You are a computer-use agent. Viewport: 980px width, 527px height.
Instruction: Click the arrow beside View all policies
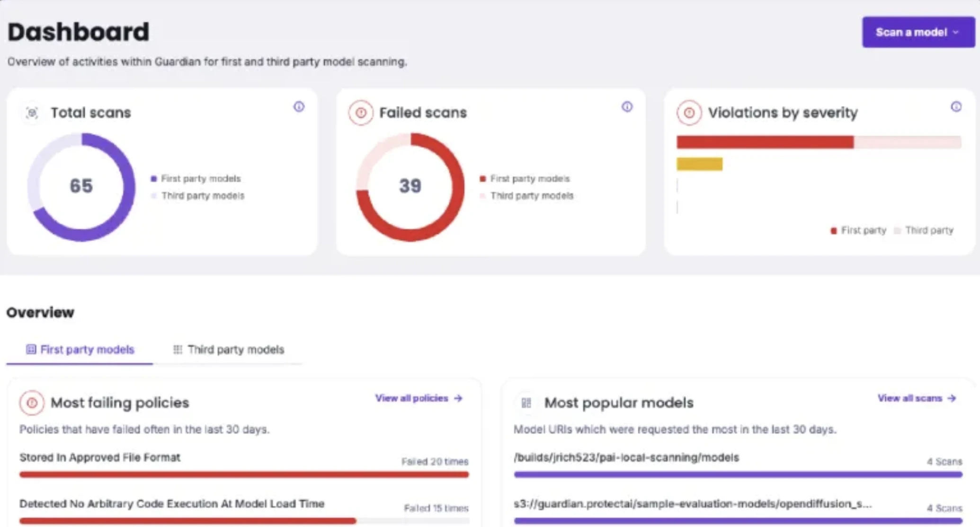pos(458,398)
